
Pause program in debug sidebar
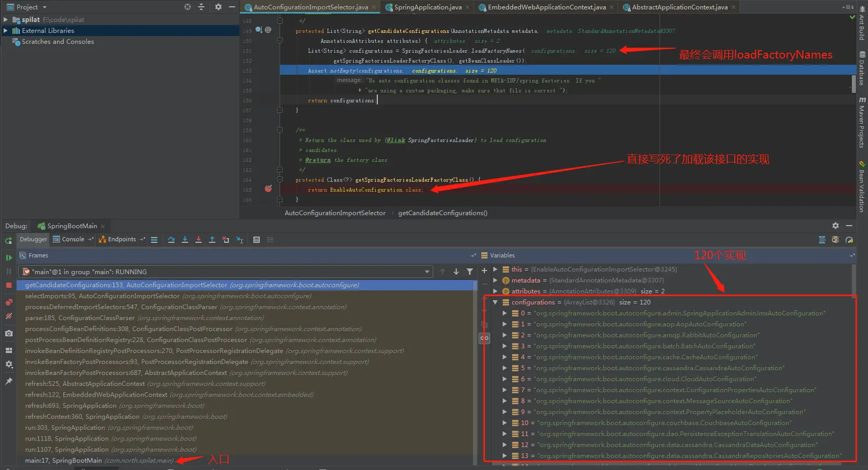8,272
